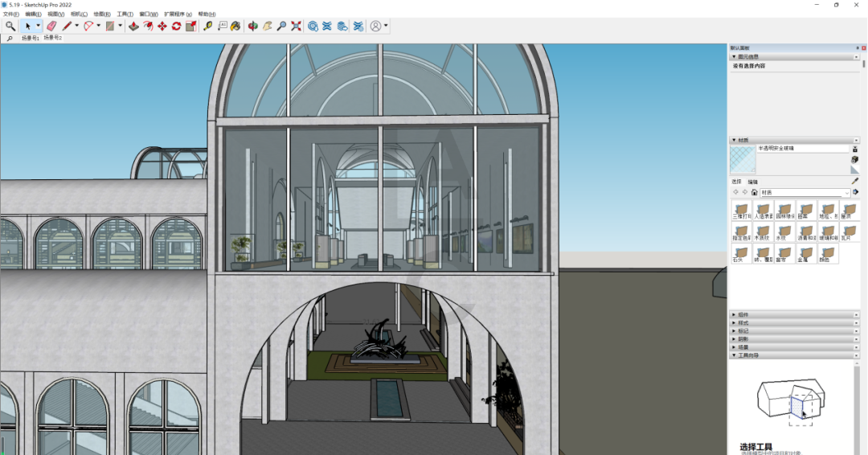Open the 窗口(W) menu
Screen dimensions: 868x455
point(149,14)
